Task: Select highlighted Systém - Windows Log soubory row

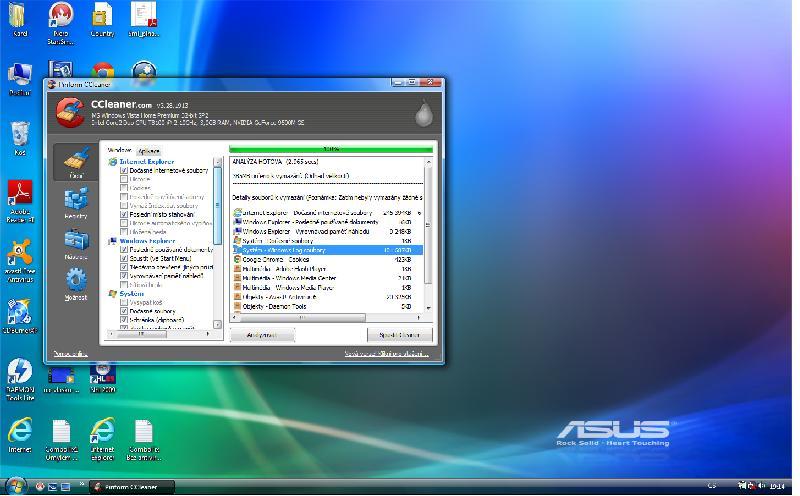Action: pos(327,250)
